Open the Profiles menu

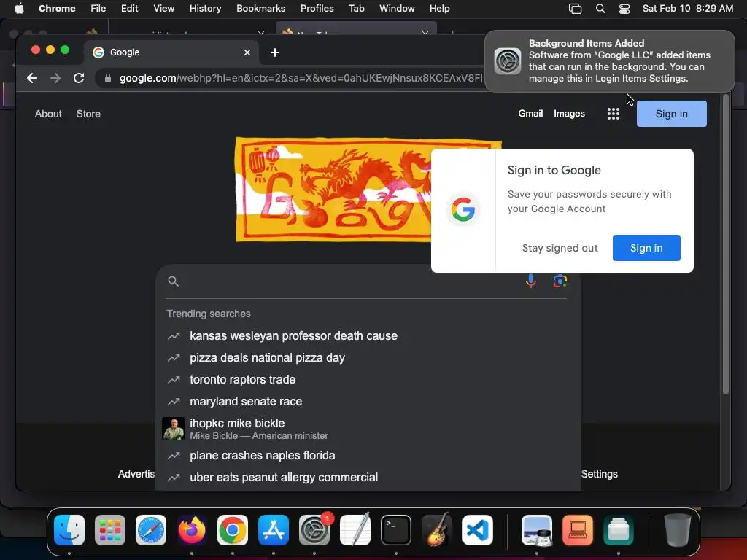[x=317, y=9]
